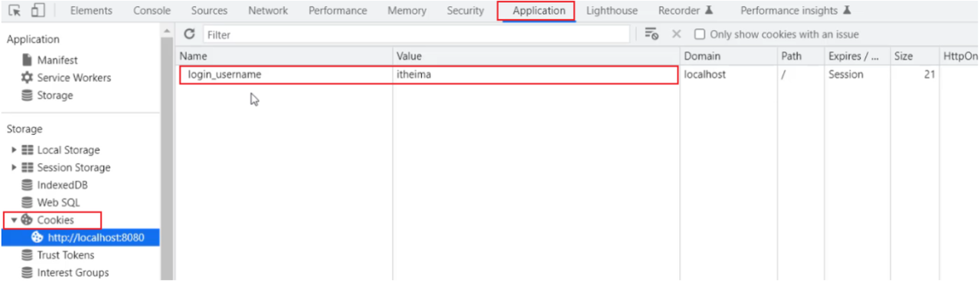980x289 pixels.
Task: Sort cookies by the HttpOnly column header
Action: coord(959,56)
